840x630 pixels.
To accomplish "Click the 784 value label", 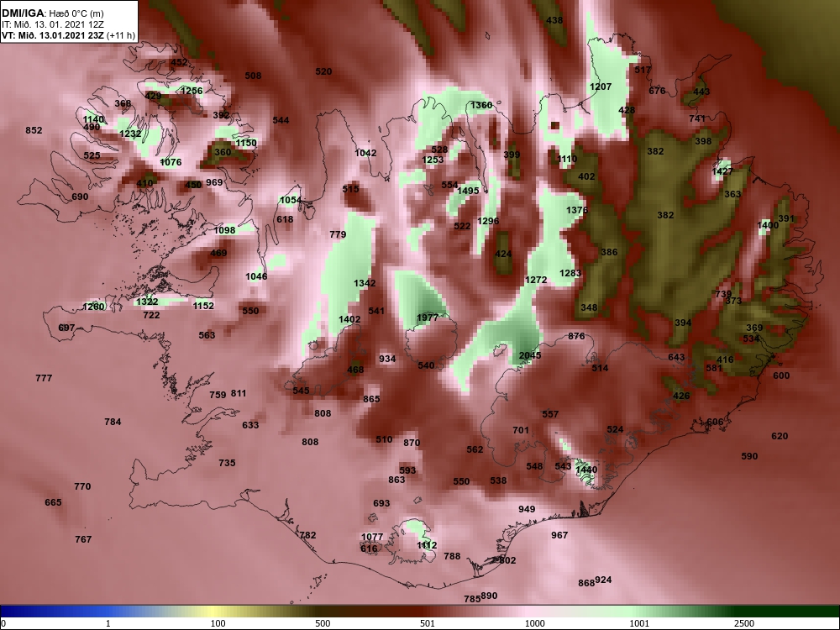I will (x=113, y=422).
